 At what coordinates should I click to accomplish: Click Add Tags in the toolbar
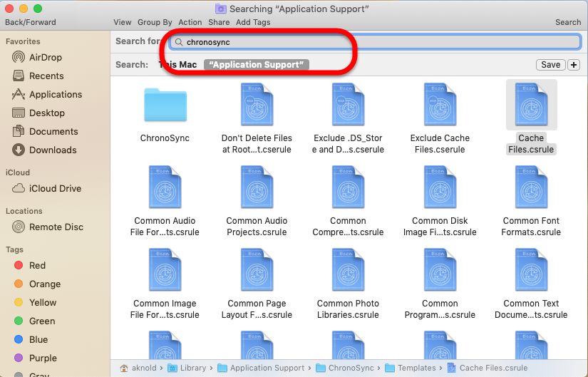tap(253, 22)
